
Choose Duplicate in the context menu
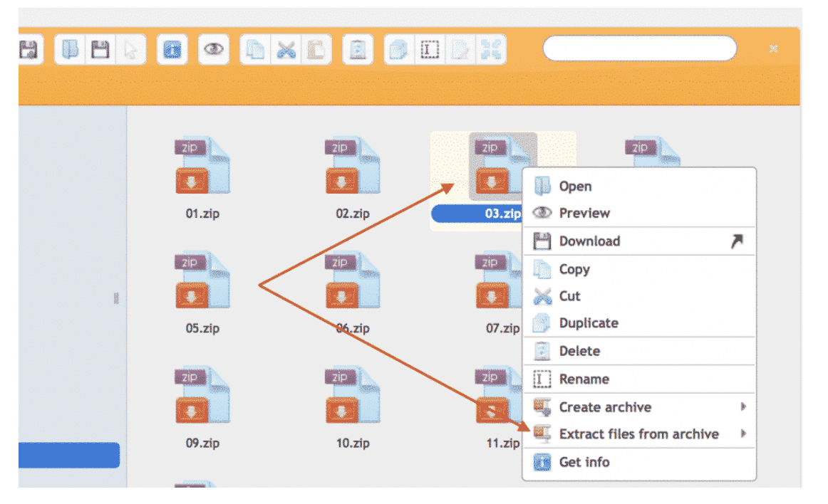639,323
